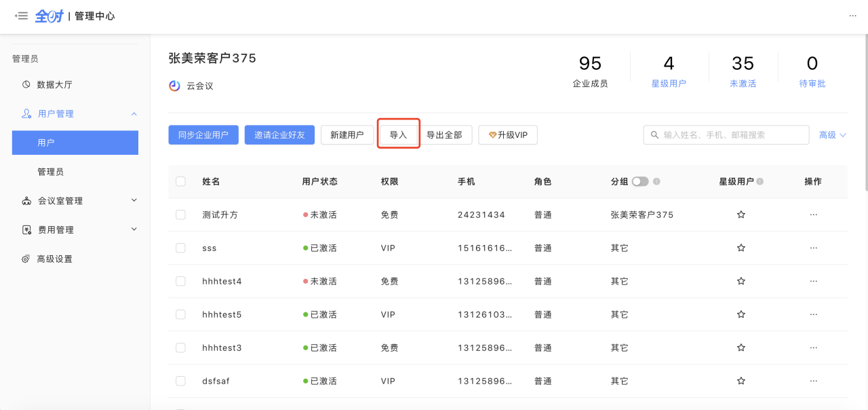
Task: Star the sss user
Action: 741,248
